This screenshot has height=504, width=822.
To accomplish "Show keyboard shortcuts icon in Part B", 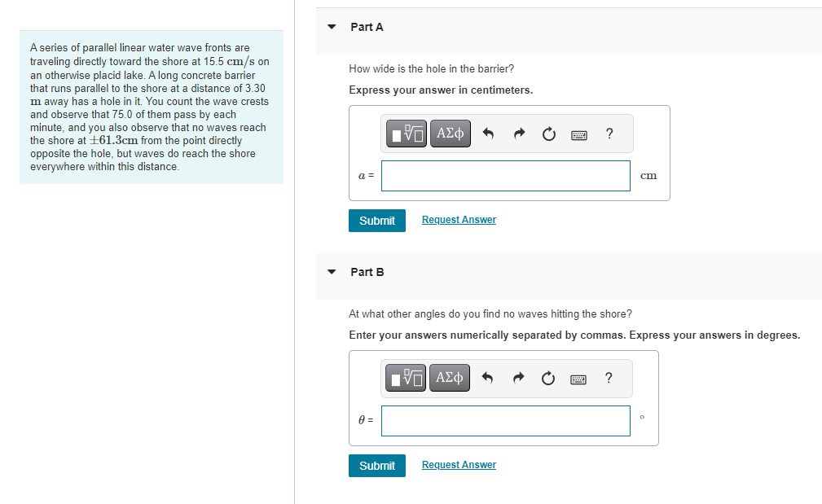I will pyautogui.click(x=578, y=379).
